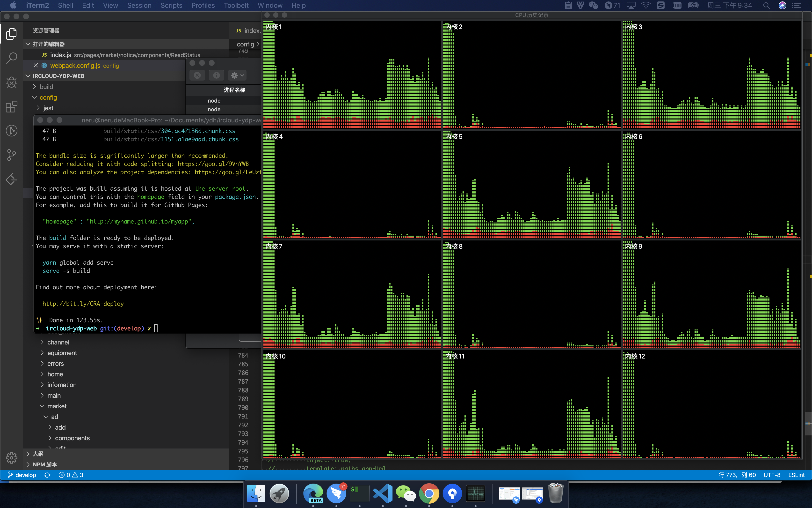Open the iTerm2 application menu

(x=37, y=5)
